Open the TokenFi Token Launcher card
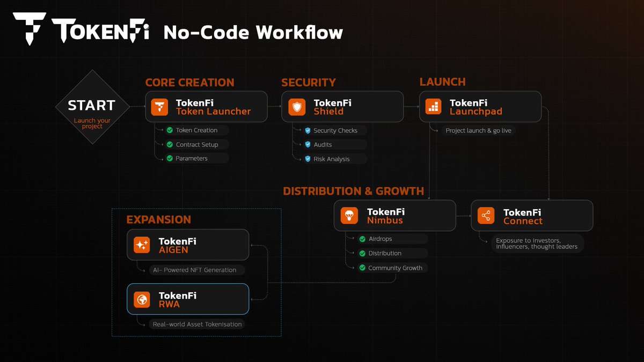Viewport: 644px width, 362px height. point(206,107)
